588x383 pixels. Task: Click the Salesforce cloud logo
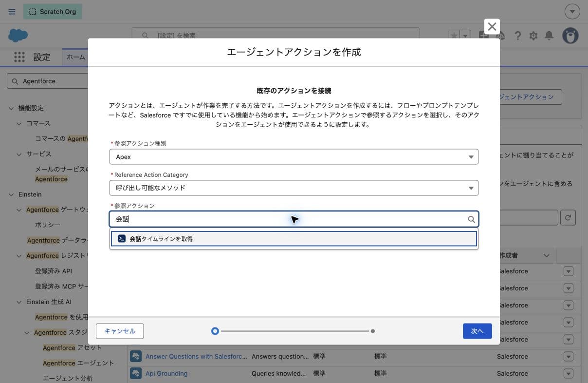click(x=18, y=36)
